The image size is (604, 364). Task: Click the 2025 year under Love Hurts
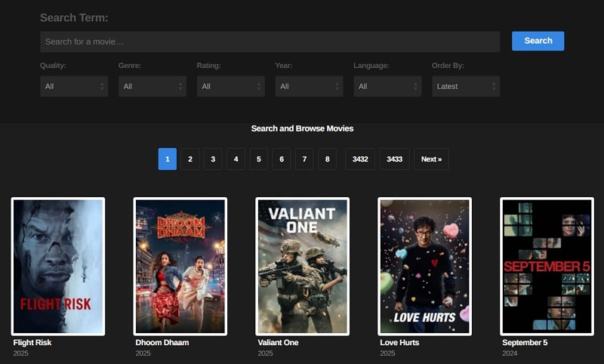387,353
